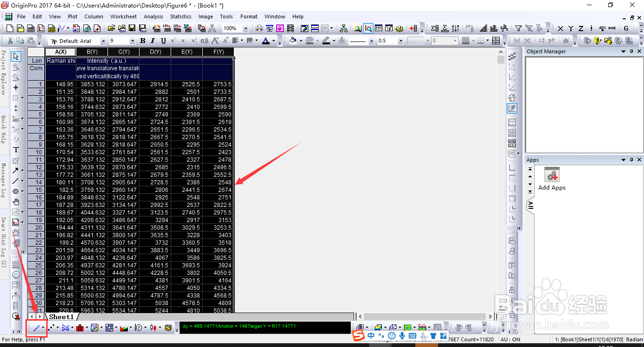This screenshot has width=644, height=347.
Task: Expand the Line plot type arrow
Action: (x=43, y=327)
